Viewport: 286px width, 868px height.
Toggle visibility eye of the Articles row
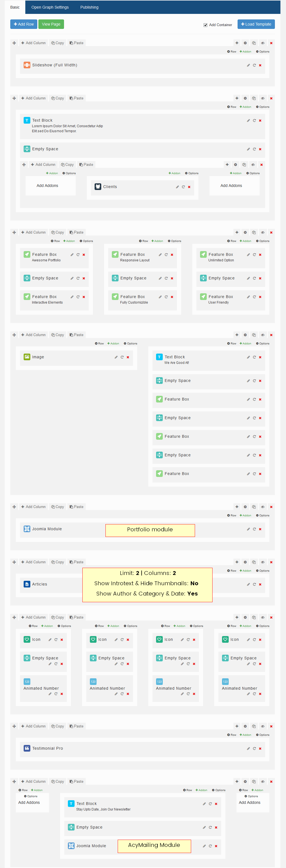(x=262, y=562)
